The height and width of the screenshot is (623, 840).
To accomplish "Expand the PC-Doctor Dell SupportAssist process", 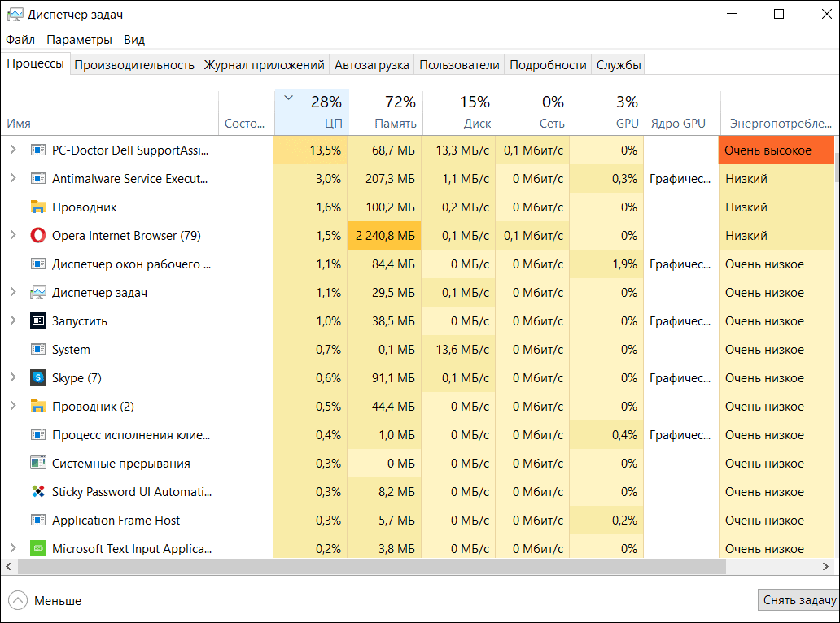I will tap(13, 150).
